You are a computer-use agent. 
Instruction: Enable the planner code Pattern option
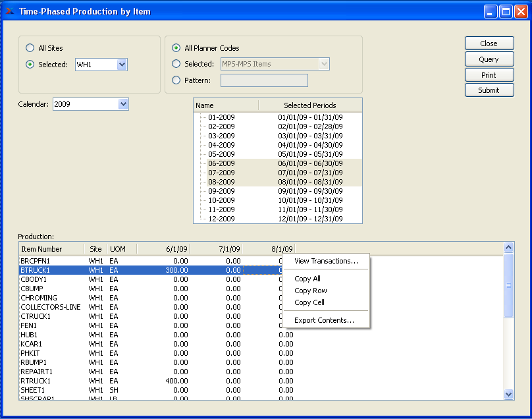point(176,80)
